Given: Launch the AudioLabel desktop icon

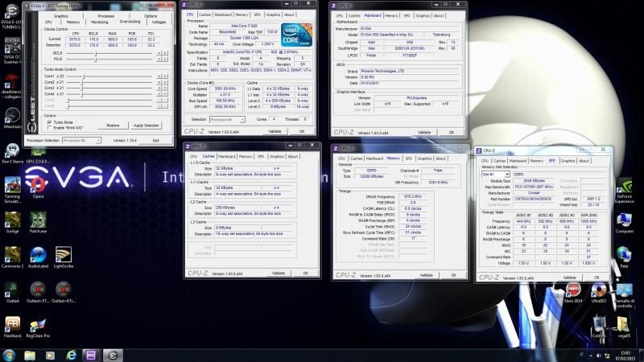Looking at the screenshot, I should pyautogui.click(x=38, y=255).
